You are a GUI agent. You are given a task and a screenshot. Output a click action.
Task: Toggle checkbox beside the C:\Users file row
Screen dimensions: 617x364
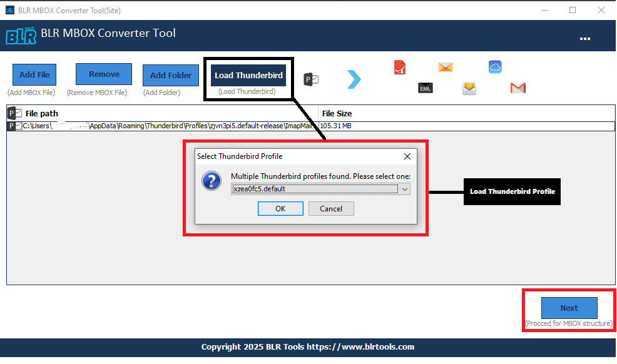[19, 126]
